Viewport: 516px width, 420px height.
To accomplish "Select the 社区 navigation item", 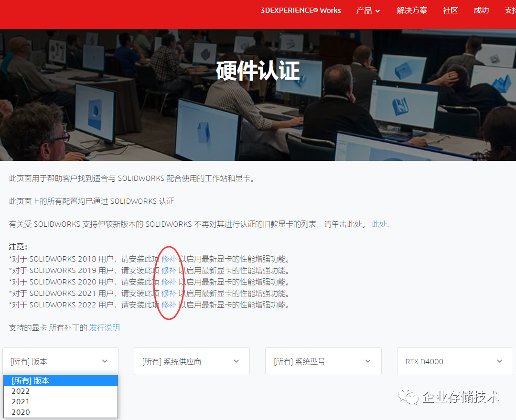I will (x=450, y=10).
